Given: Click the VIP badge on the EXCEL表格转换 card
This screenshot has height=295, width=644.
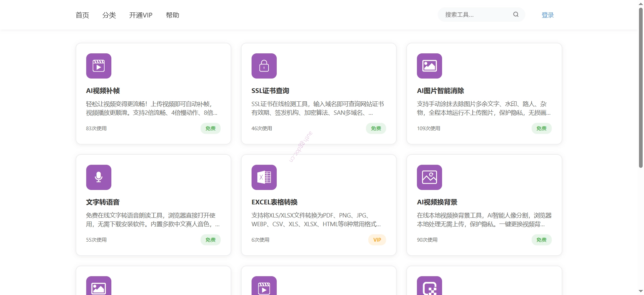Looking at the screenshot, I should [x=377, y=240].
